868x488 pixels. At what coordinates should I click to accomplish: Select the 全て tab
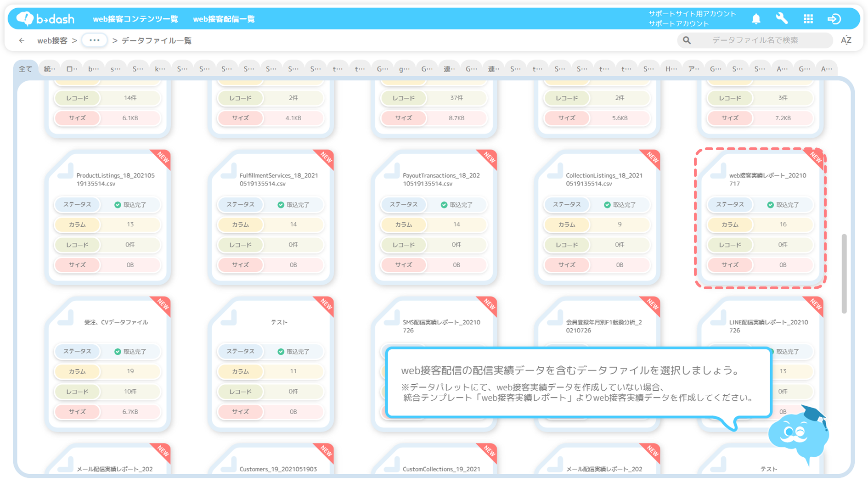pos(25,69)
